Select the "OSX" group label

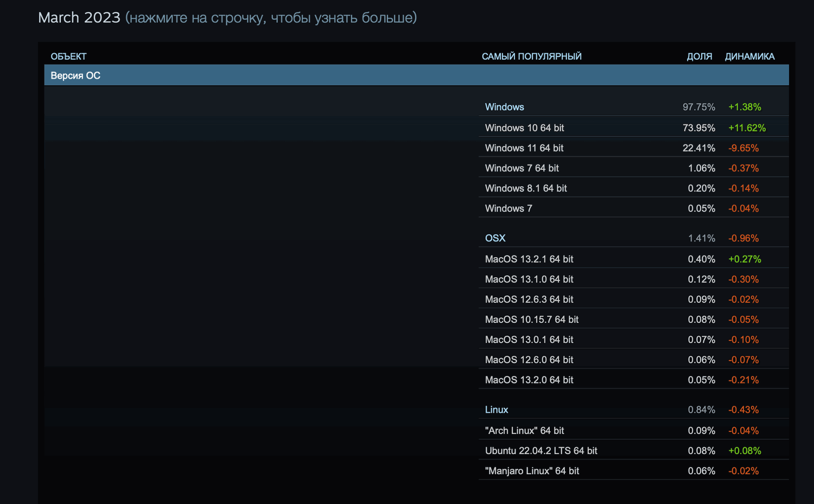point(495,238)
